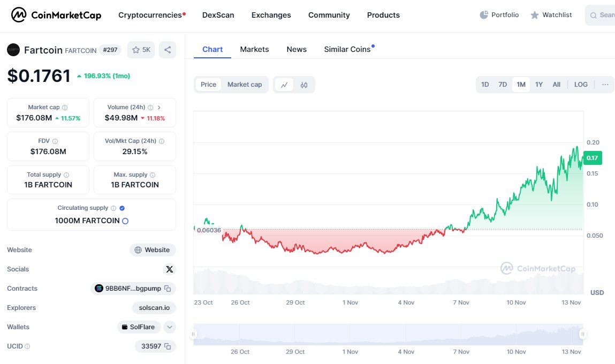Screen dimensions: 615x364
Task: Open the Portfolio pie chart icon
Action: tap(484, 15)
